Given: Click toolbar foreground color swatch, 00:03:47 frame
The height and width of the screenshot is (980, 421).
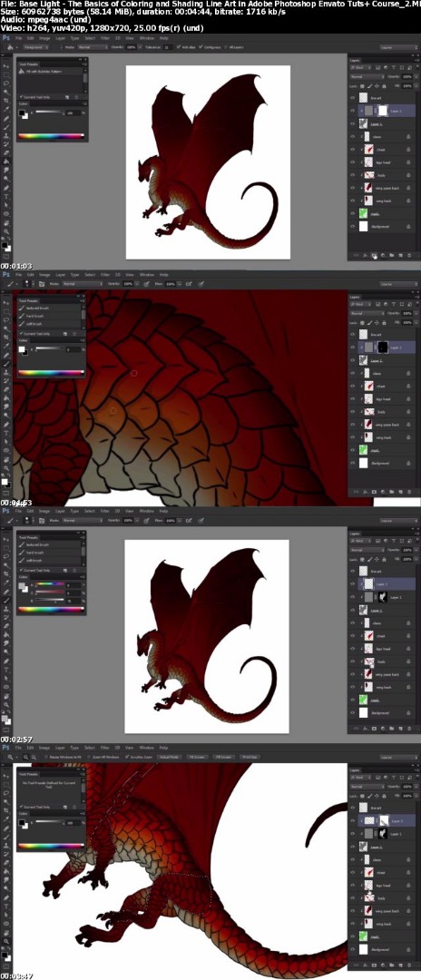Looking at the screenshot, I should tap(5, 955).
